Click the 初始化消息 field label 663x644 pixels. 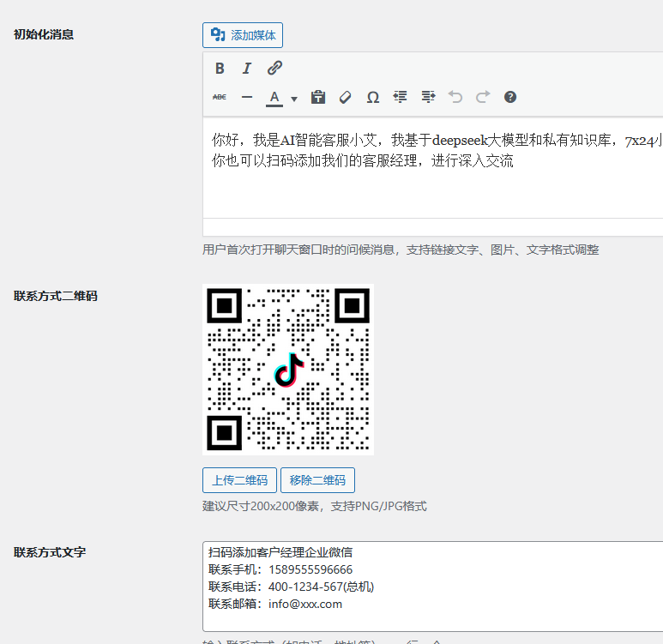44,34
